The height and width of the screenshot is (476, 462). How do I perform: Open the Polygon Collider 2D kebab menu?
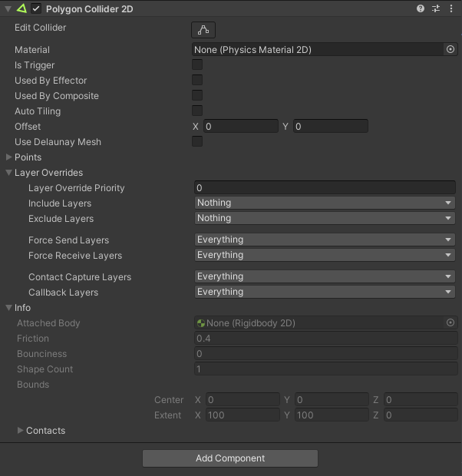[x=451, y=8]
